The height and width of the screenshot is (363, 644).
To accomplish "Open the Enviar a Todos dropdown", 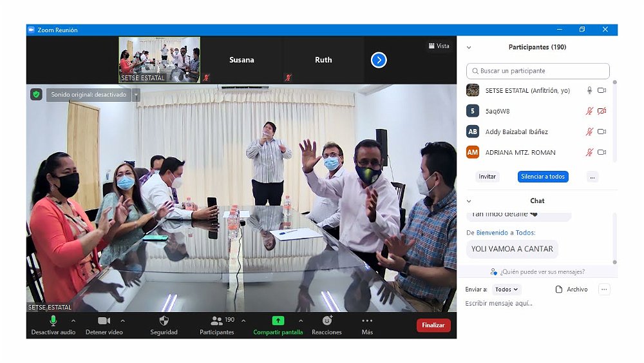I will [x=507, y=289].
